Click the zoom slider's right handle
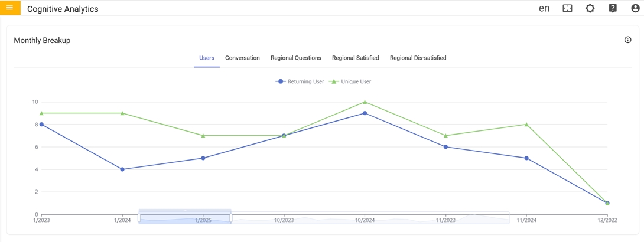644x242 pixels. 230,217
